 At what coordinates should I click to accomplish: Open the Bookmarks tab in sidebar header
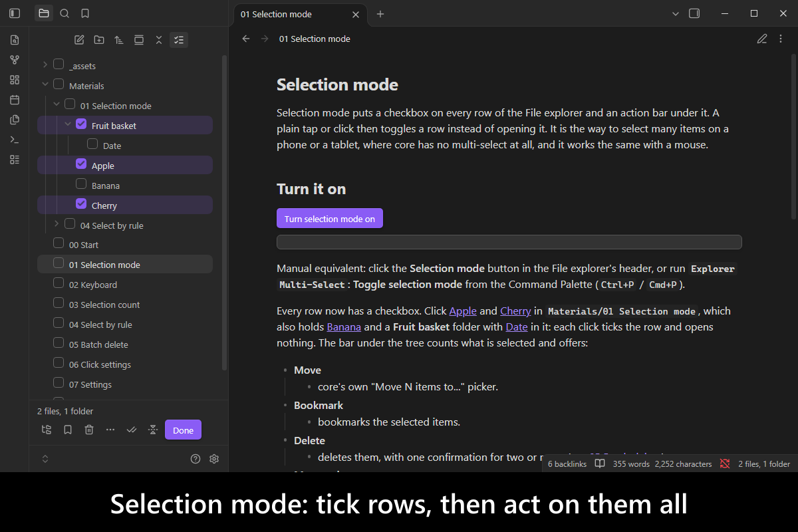pos(85,13)
